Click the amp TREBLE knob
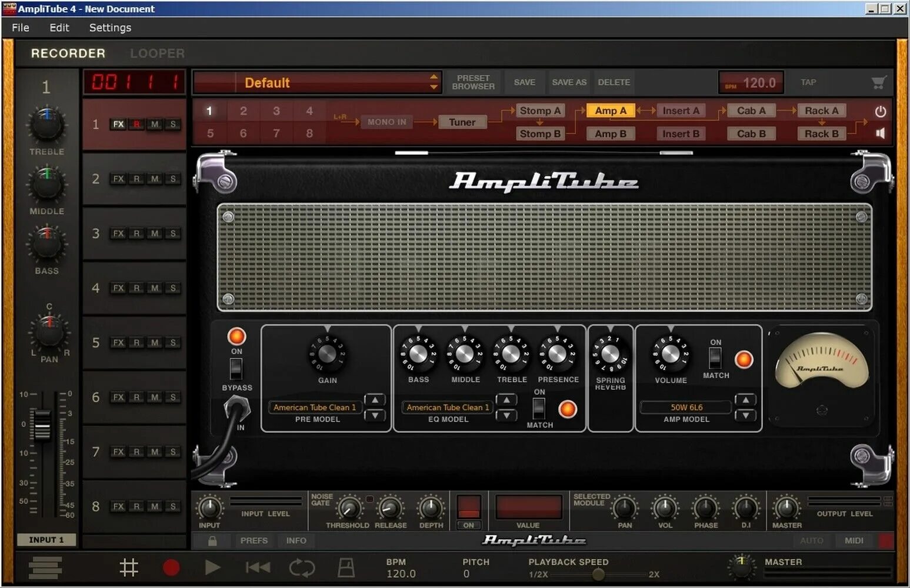 point(511,353)
